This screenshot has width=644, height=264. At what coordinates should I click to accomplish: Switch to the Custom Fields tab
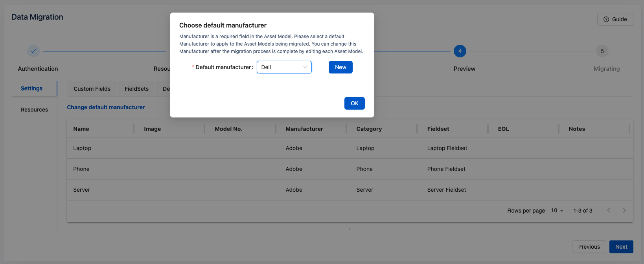pos(92,89)
